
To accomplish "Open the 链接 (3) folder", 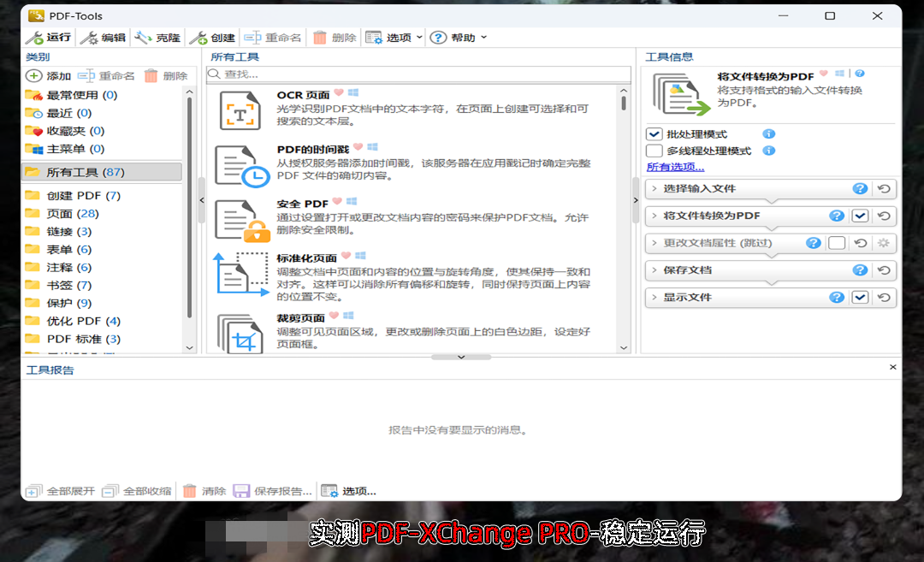I will tap(58, 232).
